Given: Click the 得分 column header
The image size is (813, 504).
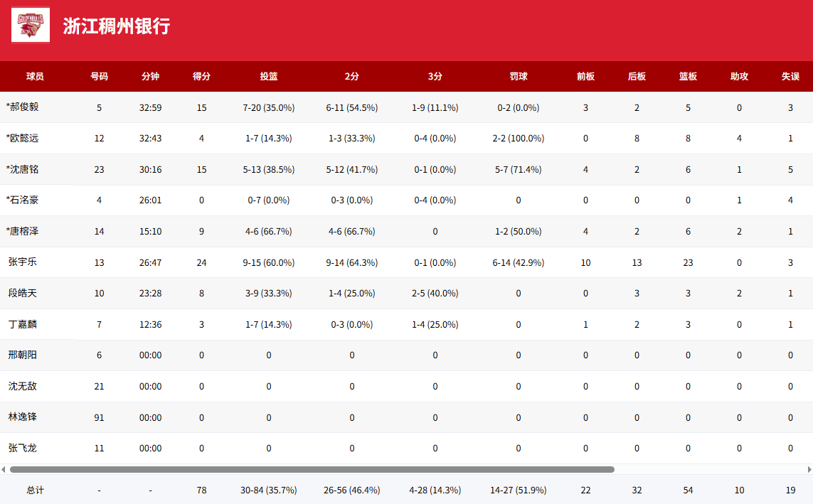Looking at the screenshot, I should pyautogui.click(x=201, y=76).
